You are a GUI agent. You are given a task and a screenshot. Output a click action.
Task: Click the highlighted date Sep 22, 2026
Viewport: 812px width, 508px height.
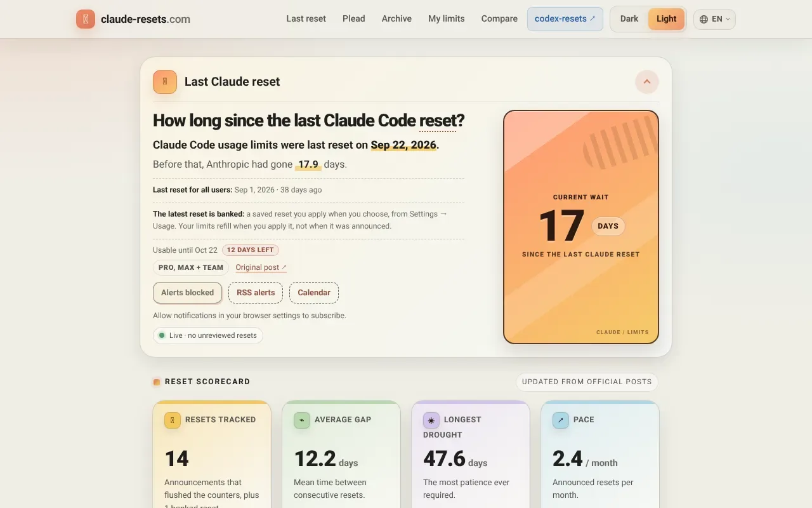[x=403, y=145]
